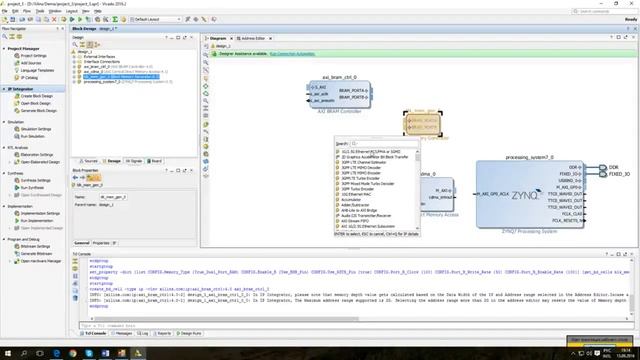The width and height of the screenshot is (640, 360).
Task: Collapse the Project Manager section
Action: (4, 49)
